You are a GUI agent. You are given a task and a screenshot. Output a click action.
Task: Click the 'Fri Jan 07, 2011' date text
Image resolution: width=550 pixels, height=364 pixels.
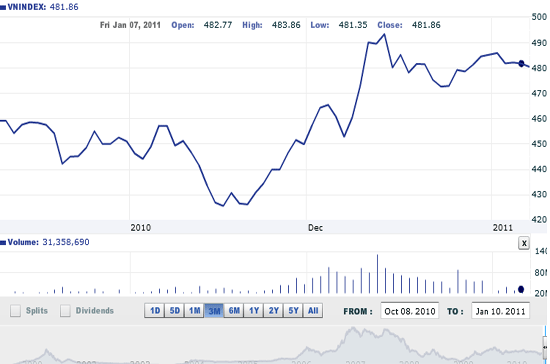[x=130, y=25]
